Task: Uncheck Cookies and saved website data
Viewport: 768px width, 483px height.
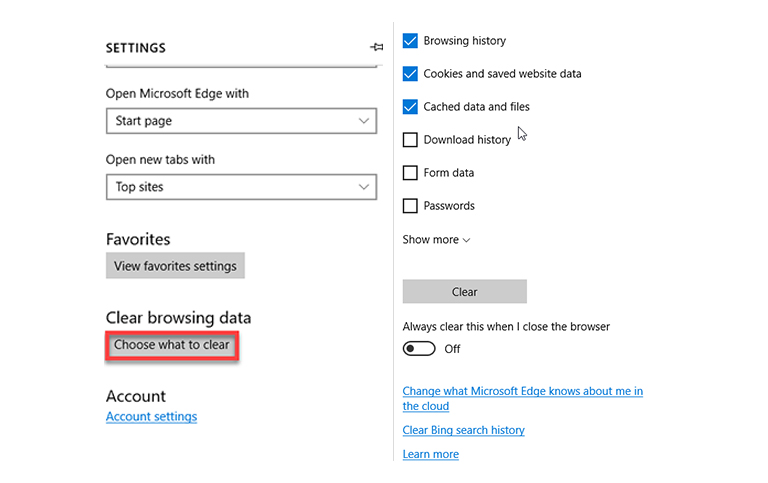Action: pos(410,73)
